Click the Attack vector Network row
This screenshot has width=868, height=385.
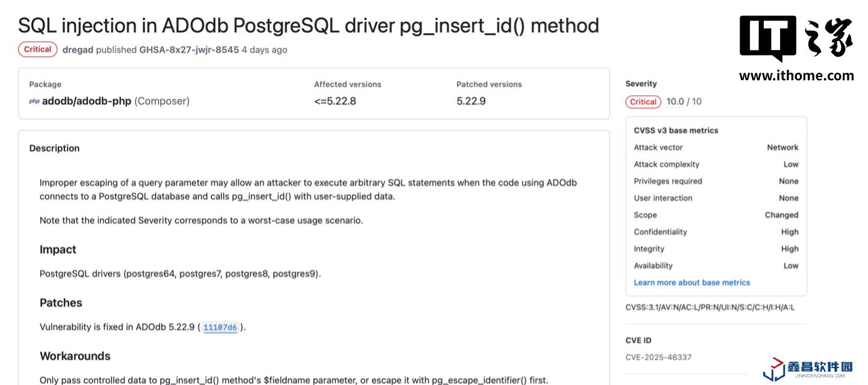pyautogui.click(x=715, y=148)
